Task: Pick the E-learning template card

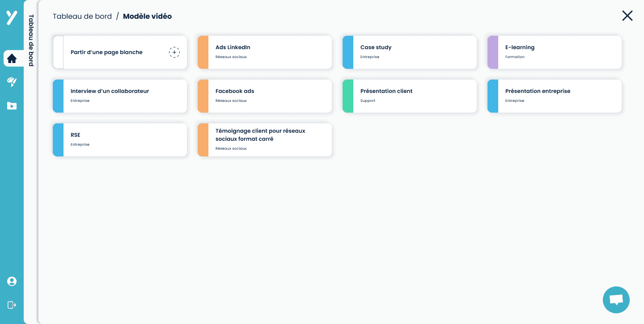Action: point(555,52)
